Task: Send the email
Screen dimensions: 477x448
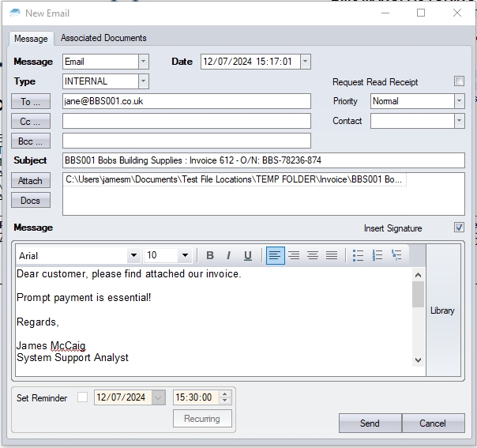Action: 370,423
